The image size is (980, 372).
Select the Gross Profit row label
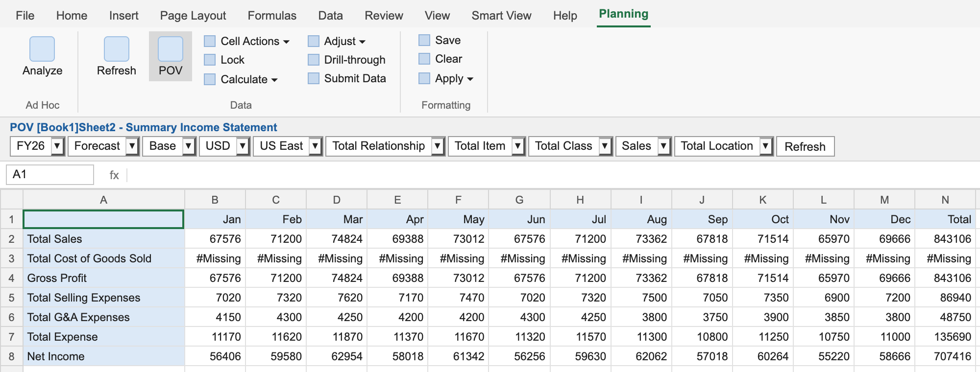104,278
